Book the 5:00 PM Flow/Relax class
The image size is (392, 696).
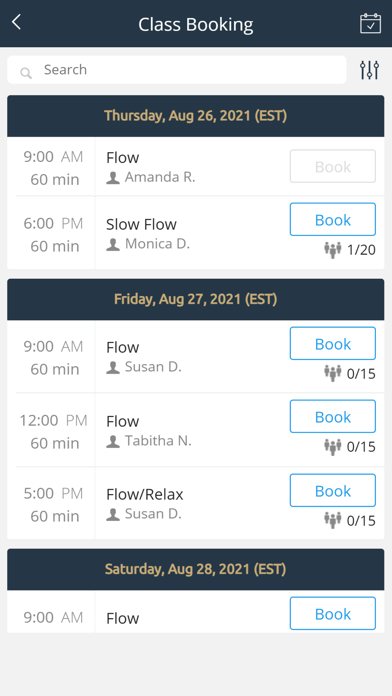(333, 490)
